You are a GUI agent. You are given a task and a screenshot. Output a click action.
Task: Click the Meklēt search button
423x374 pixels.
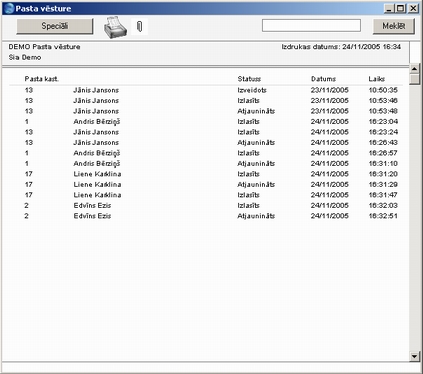tap(394, 26)
